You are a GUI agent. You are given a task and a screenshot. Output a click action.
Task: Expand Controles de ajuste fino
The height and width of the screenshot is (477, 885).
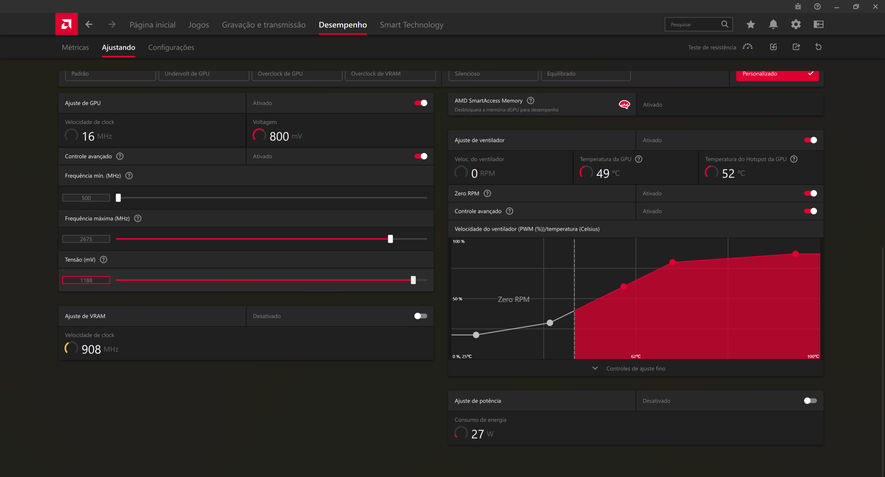(x=629, y=369)
